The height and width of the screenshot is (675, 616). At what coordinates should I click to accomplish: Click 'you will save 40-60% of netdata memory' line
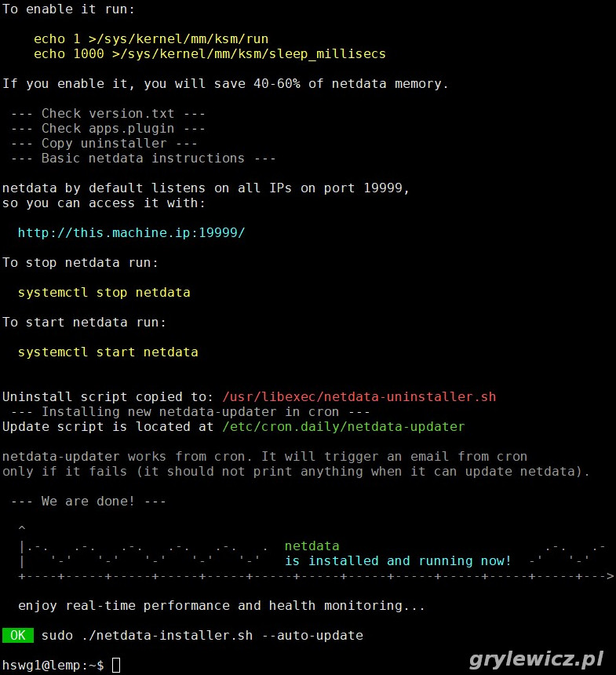pyautogui.click(x=225, y=84)
